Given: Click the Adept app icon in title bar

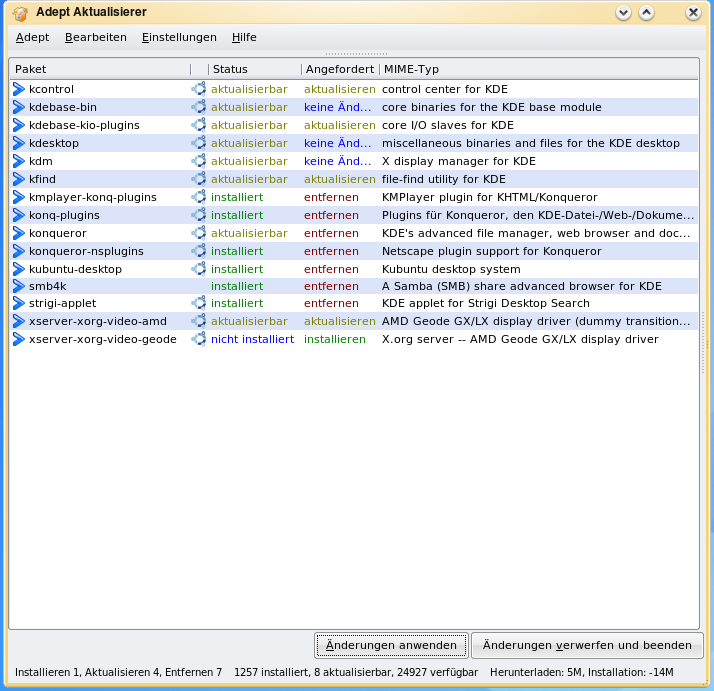Looking at the screenshot, I should 20,13.
